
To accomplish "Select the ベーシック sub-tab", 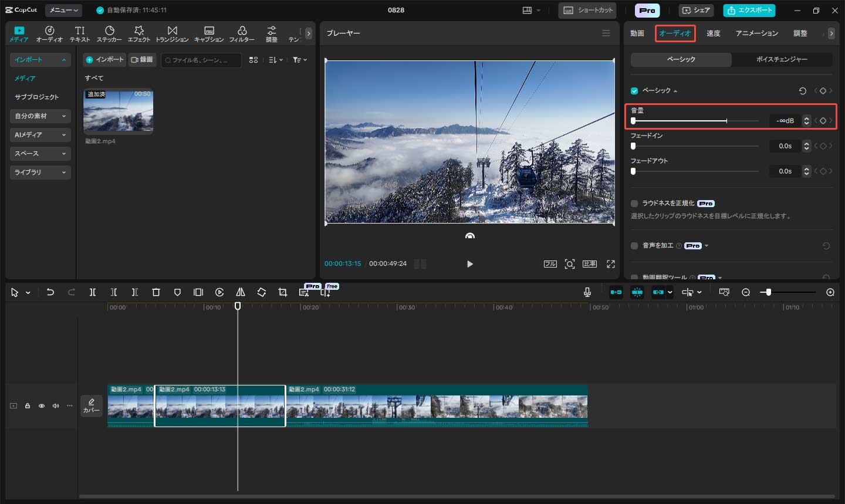I will click(x=681, y=59).
